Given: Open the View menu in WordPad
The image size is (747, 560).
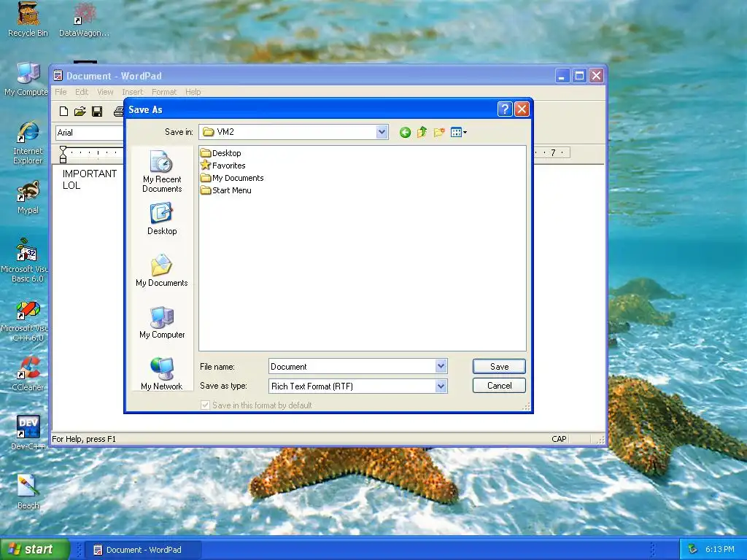Looking at the screenshot, I should [105, 92].
